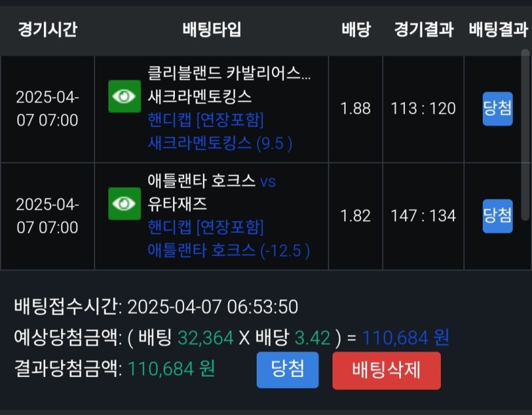Select the 경기결과 column header
The height and width of the screenshot is (415, 532).
coord(424,29)
